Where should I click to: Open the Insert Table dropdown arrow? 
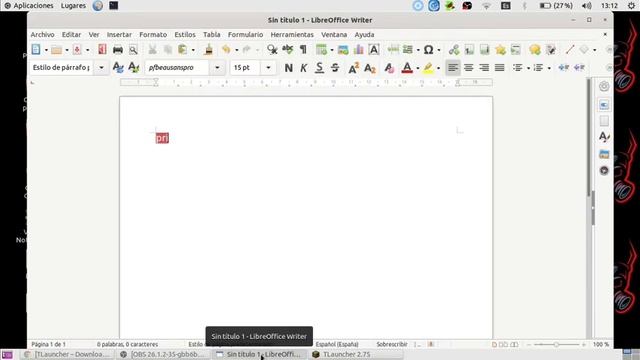(x=331, y=50)
